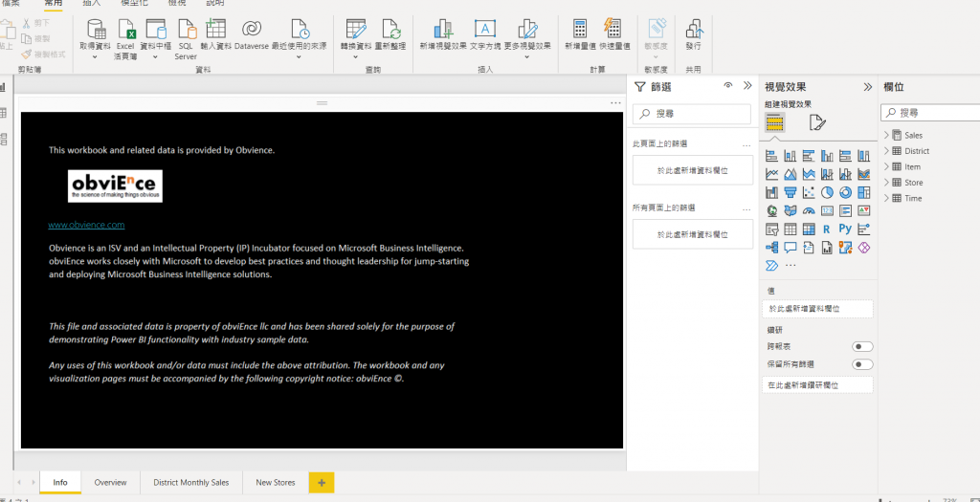Select the Python (Py) visual
The height and width of the screenshot is (502, 980).
pos(845,229)
